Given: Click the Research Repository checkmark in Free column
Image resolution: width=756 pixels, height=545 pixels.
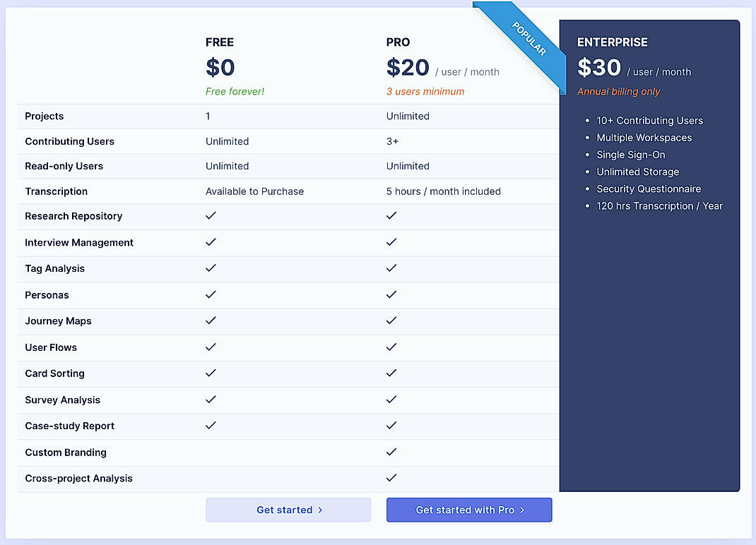Looking at the screenshot, I should (x=211, y=217).
